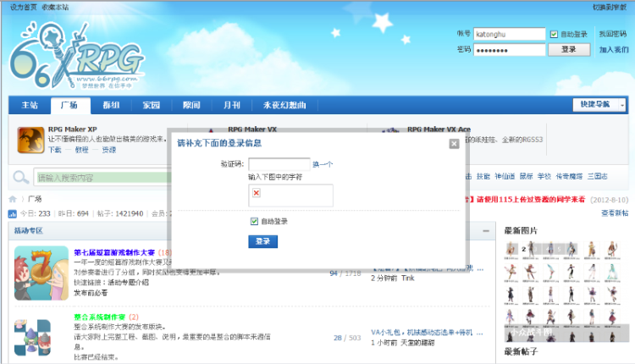Open the 永夜幻想曲 tab

(284, 105)
